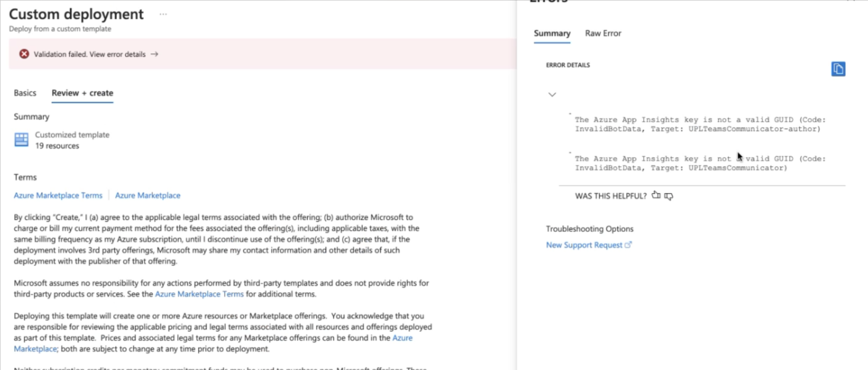Image resolution: width=868 pixels, height=370 pixels.
Task: Give thumbs down on error helpfulness
Action: (x=669, y=196)
